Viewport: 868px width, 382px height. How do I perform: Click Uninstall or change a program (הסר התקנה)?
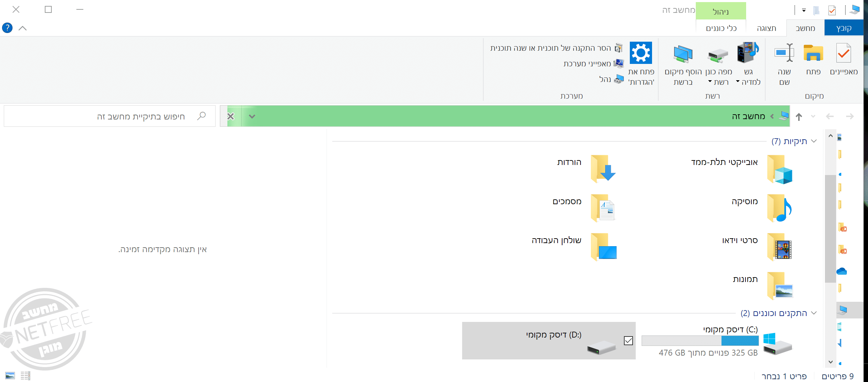556,48
